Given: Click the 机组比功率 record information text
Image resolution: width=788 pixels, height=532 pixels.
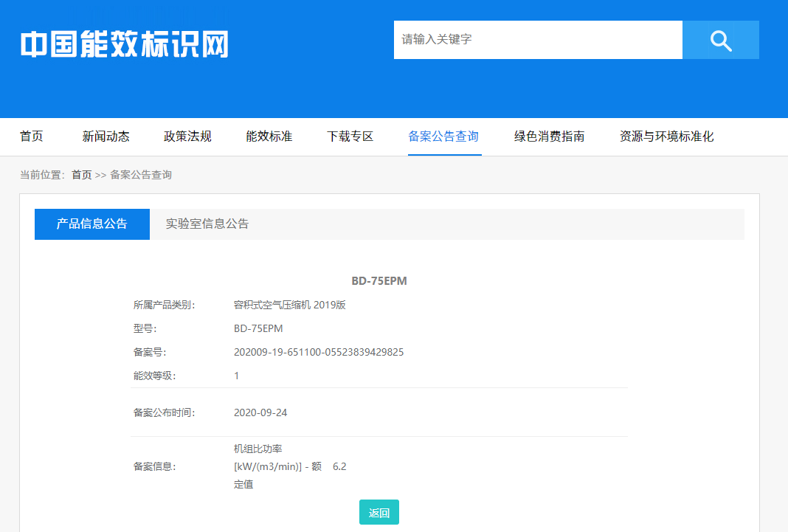Looking at the screenshot, I should click(260, 448).
